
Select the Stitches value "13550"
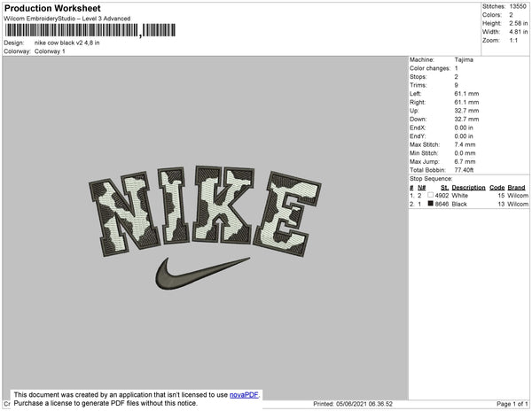[x=518, y=6]
